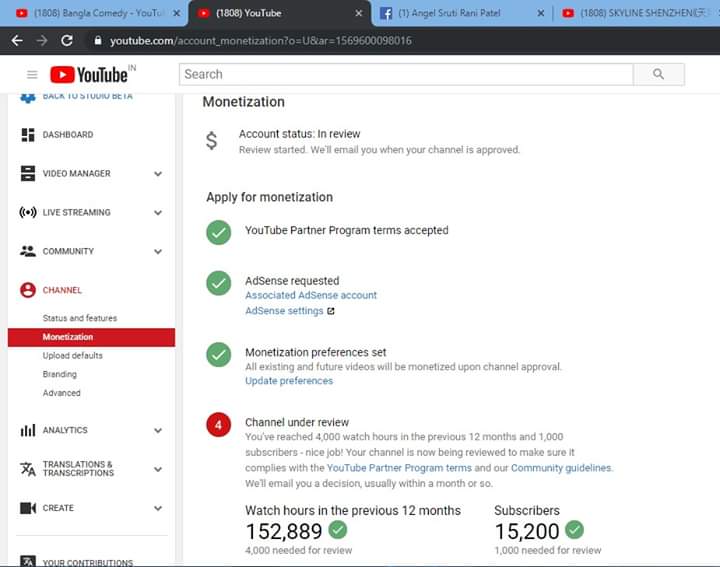This screenshot has width=720, height=567.
Task: Click the Dashboard sidebar icon
Action: [x=28, y=135]
